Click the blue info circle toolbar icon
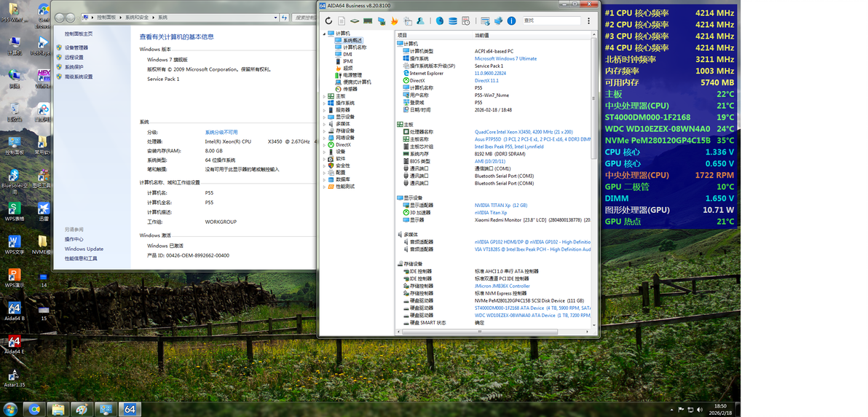This screenshot has height=417, width=868. [511, 21]
